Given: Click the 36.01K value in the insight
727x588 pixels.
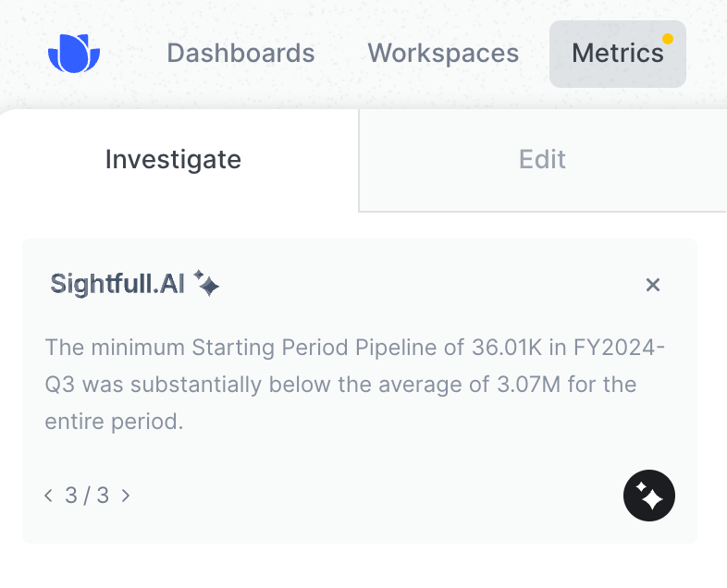Looking at the screenshot, I should click(x=506, y=348).
